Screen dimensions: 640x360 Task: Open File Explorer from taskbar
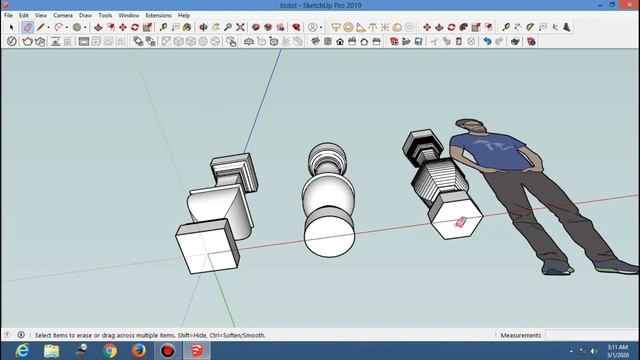pyautogui.click(x=51, y=351)
